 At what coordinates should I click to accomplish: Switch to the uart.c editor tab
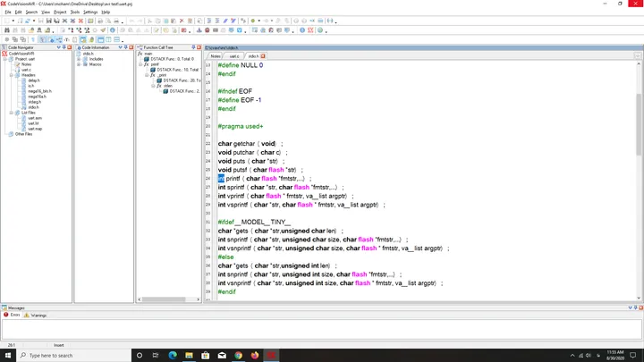234,56
